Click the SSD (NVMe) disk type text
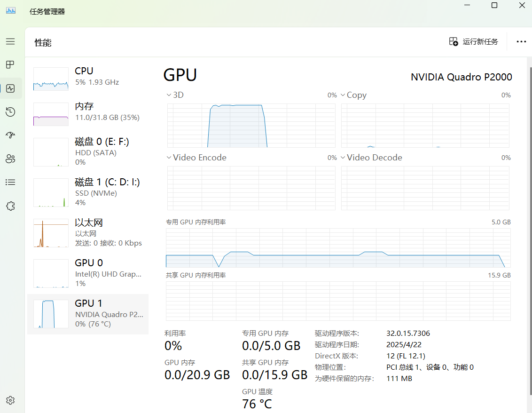 pos(96,193)
